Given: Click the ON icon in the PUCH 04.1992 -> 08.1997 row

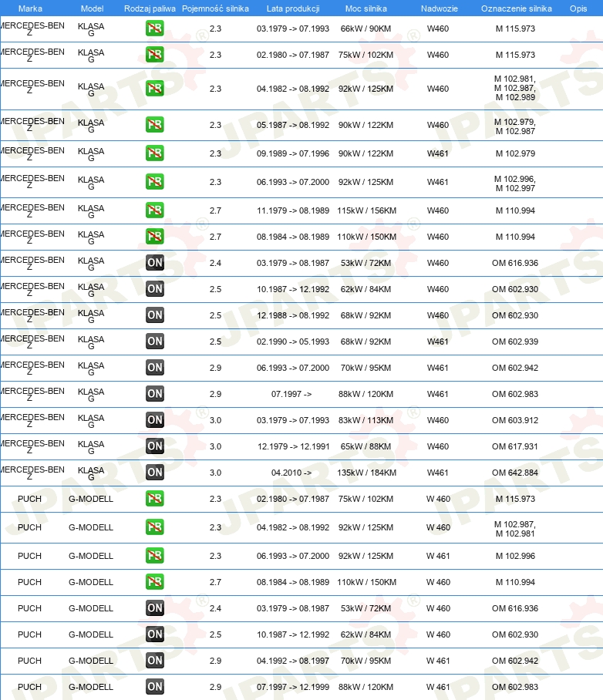Looking at the screenshot, I should point(154,660).
